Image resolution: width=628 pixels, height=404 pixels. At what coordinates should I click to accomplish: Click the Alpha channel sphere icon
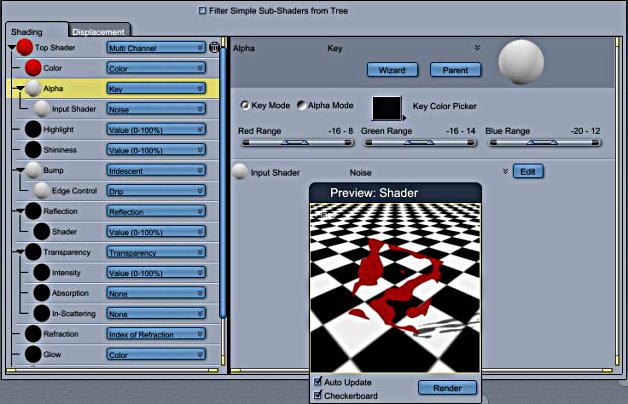32,88
